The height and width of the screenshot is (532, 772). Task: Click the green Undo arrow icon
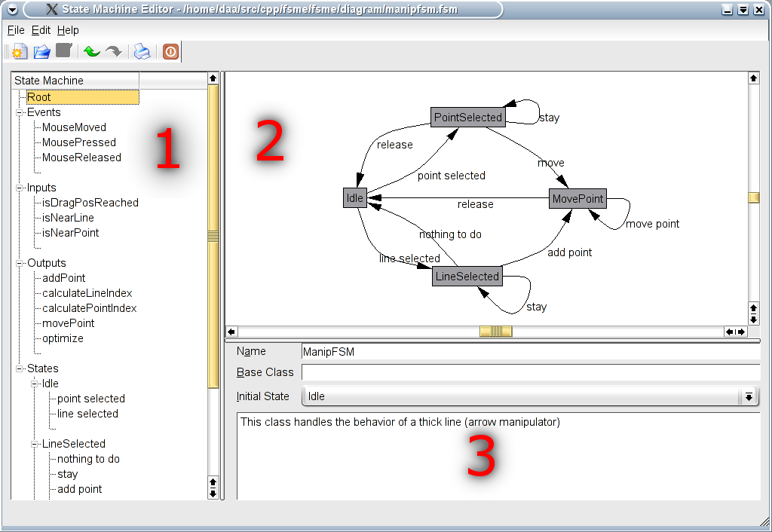(x=92, y=52)
